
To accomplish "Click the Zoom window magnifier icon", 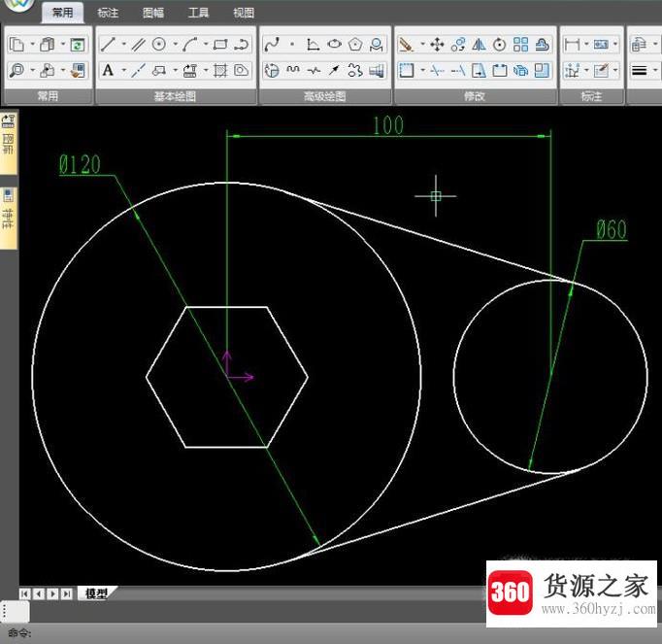I will coord(17,70).
